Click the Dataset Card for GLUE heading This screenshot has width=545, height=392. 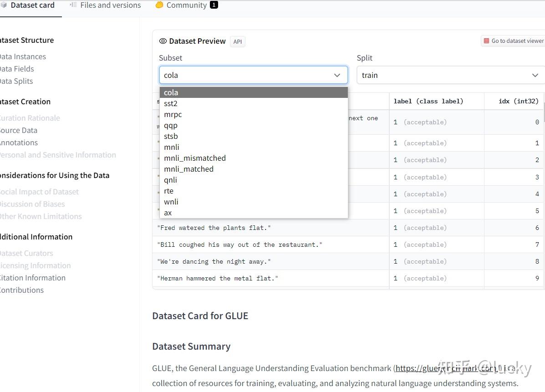pyautogui.click(x=200, y=316)
